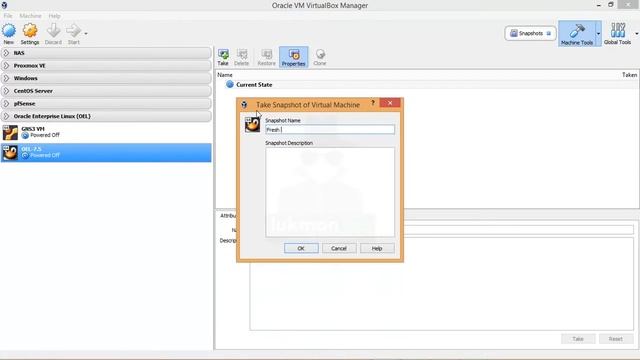Click the Name column header

click(225, 75)
